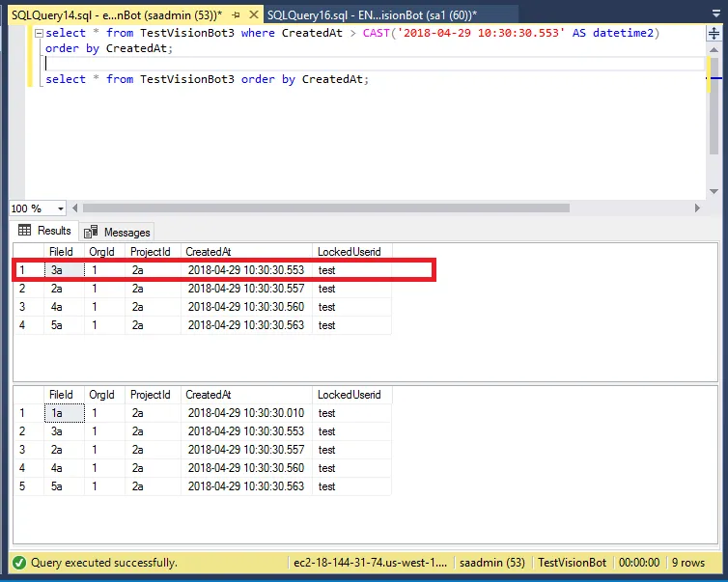
Task: Click FileId header in first result grid
Action: click(64, 252)
